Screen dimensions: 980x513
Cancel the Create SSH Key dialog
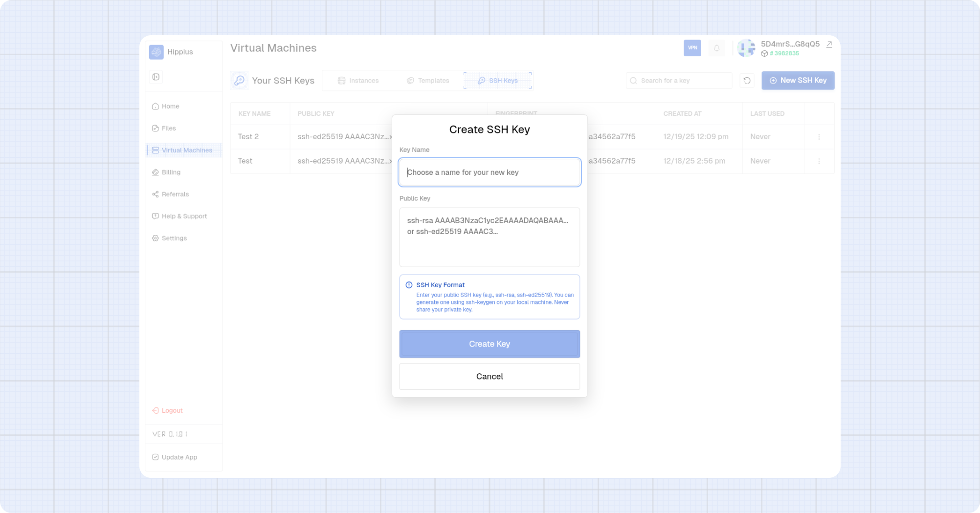pyautogui.click(x=489, y=376)
